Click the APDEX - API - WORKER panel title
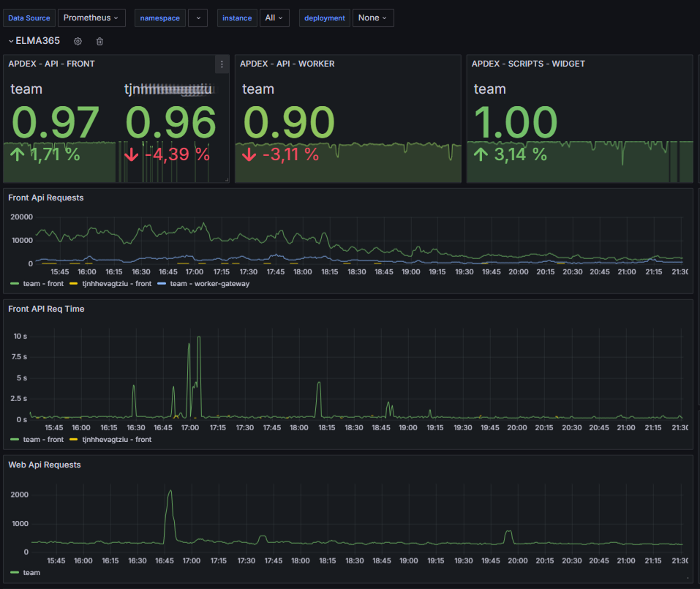Screen dimensions: 700x589 pyautogui.click(x=287, y=64)
